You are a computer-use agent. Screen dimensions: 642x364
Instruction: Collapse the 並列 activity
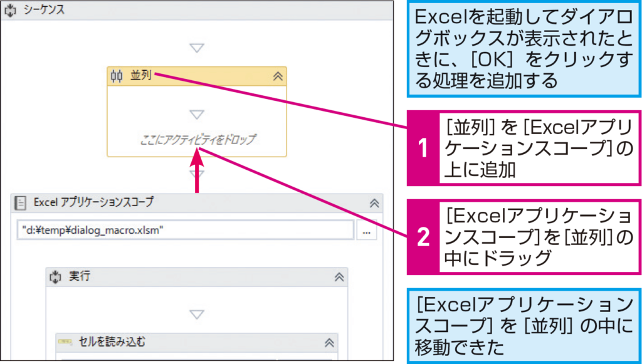(278, 76)
